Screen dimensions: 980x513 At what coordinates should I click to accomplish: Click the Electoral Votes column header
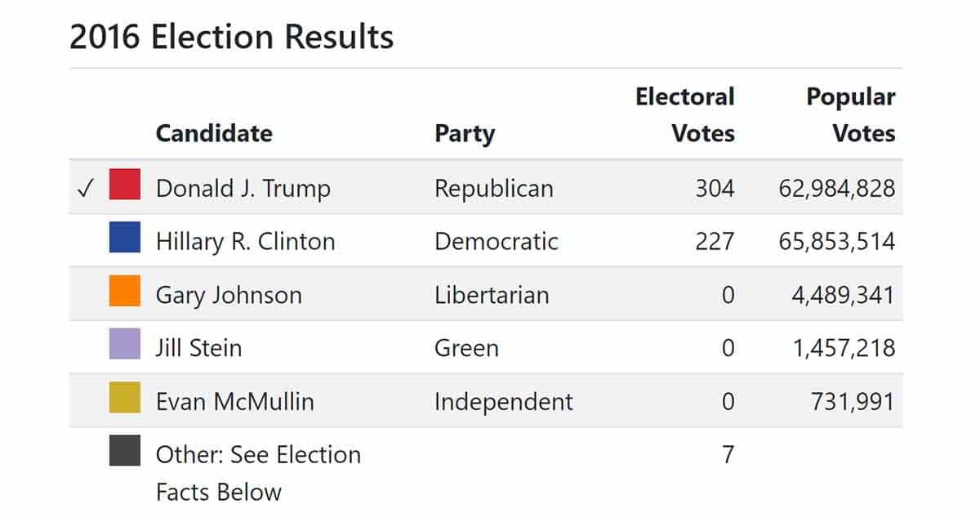(x=685, y=114)
